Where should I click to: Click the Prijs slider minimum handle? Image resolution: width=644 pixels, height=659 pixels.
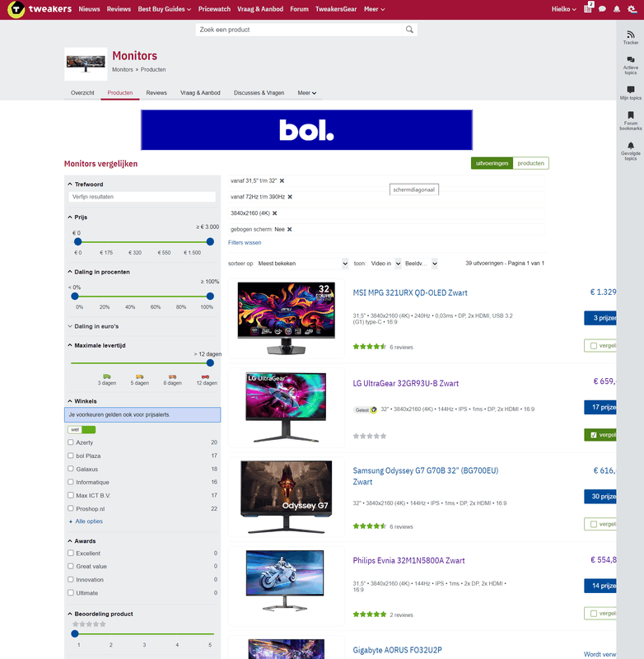pos(77,241)
